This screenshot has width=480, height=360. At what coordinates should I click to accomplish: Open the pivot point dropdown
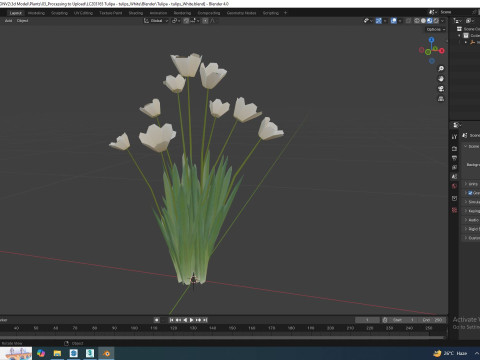(x=176, y=21)
